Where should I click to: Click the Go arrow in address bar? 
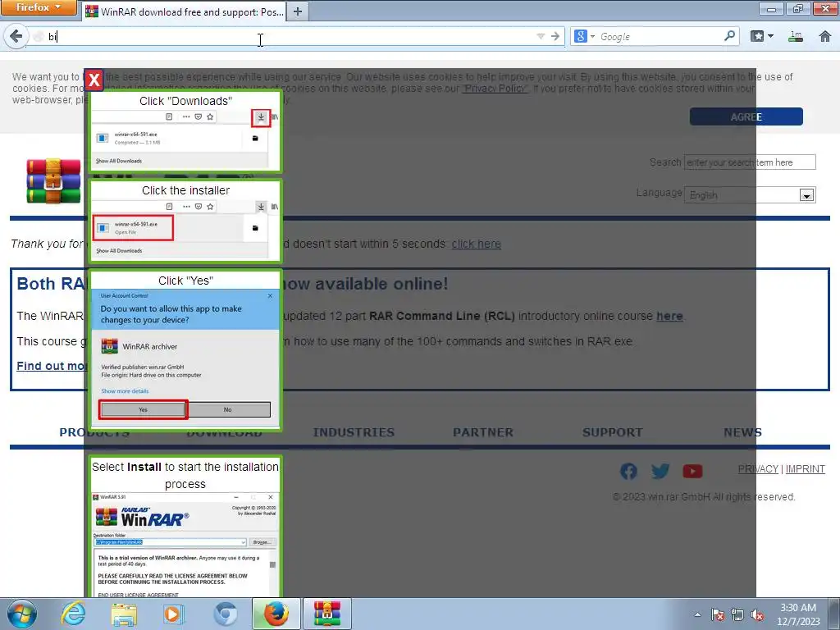(x=555, y=36)
